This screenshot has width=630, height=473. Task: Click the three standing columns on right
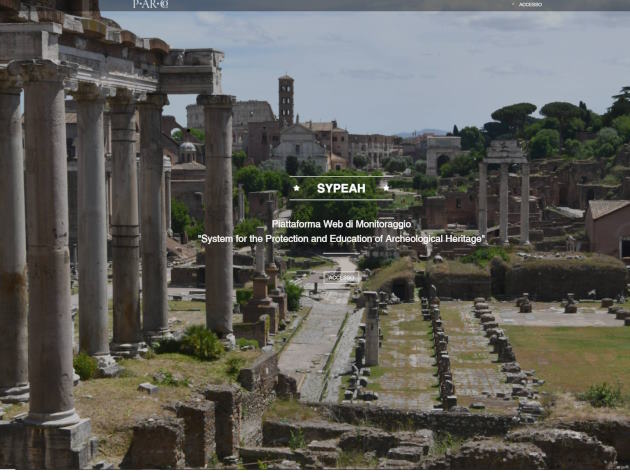(504, 193)
